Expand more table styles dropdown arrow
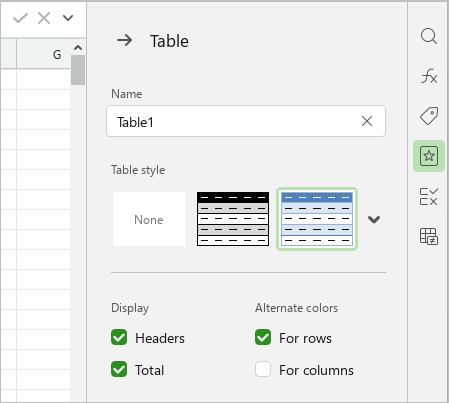Image resolution: width=449 pixels, height=403 pixels. (374, 219)
